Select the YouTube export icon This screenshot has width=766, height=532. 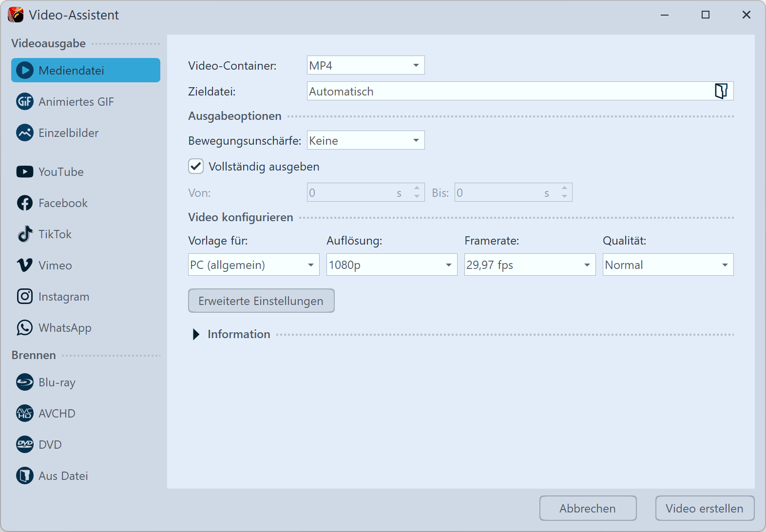[25, 172]
